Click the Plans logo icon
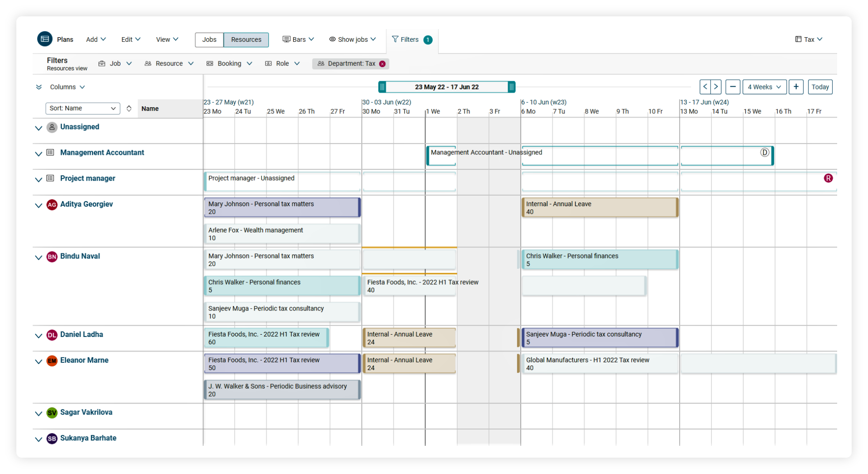This screenshot has width=868, height=474. 45,39
